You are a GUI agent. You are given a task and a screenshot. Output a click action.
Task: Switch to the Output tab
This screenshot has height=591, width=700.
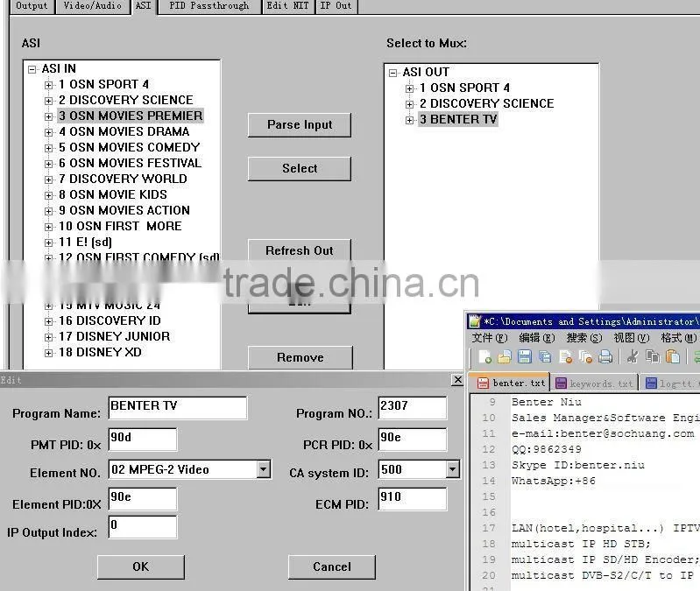point(32,6)
